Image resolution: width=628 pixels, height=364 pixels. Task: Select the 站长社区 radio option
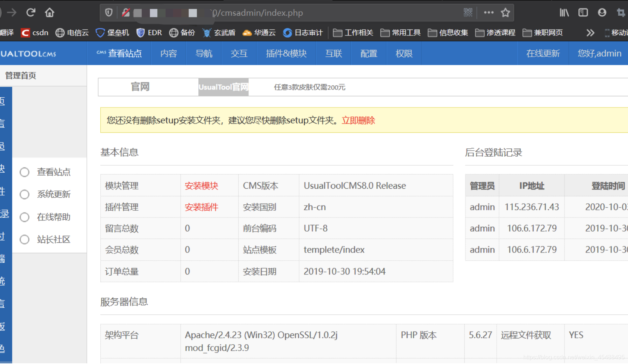tap(25, 240)
